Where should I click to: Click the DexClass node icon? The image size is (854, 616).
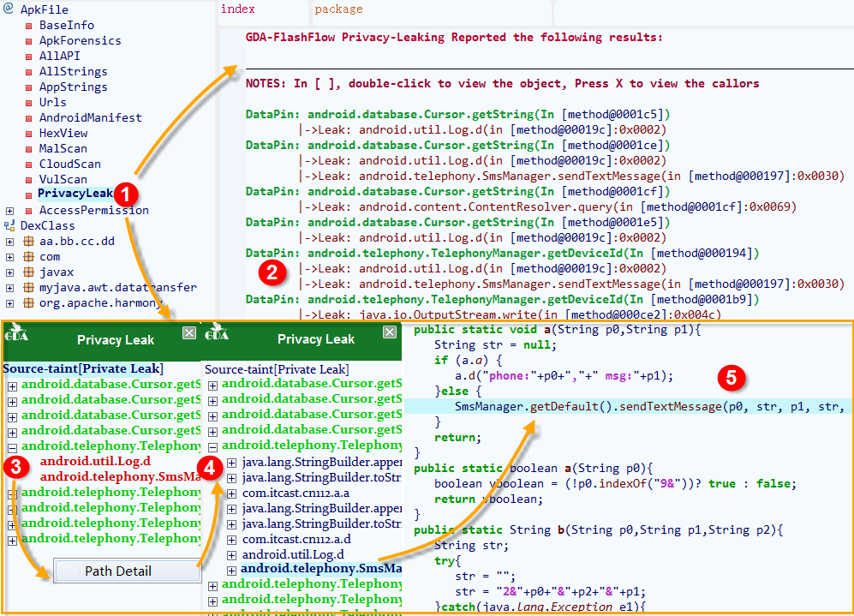coord(9,225)
